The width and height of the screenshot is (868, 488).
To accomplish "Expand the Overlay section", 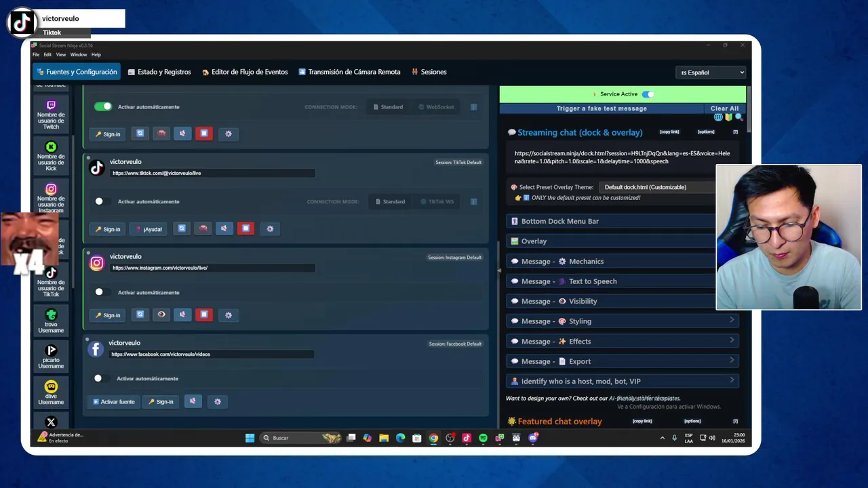I will click(x=611, y=241).
